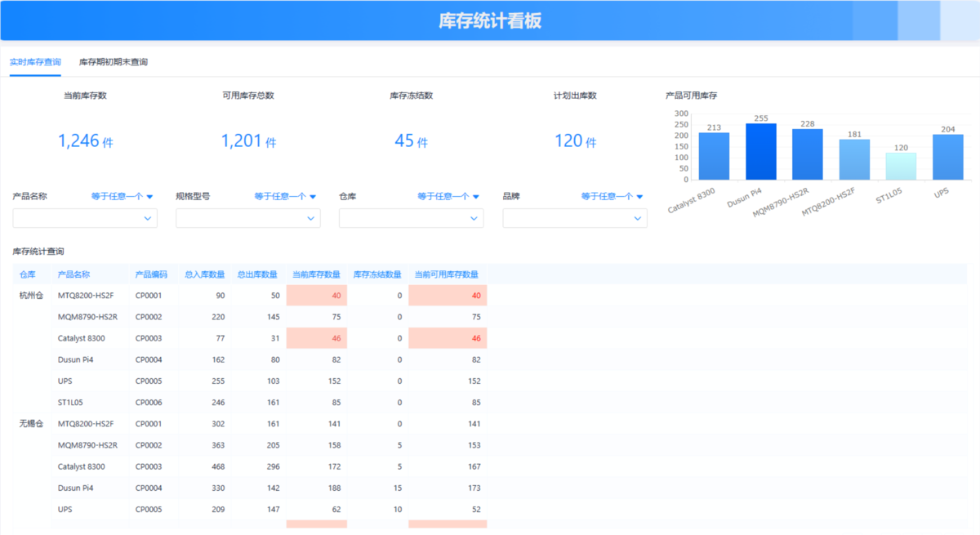
Task: Open 规格型号 filter condition 等于任意一个 dropdown
Action: coord(285,196)
